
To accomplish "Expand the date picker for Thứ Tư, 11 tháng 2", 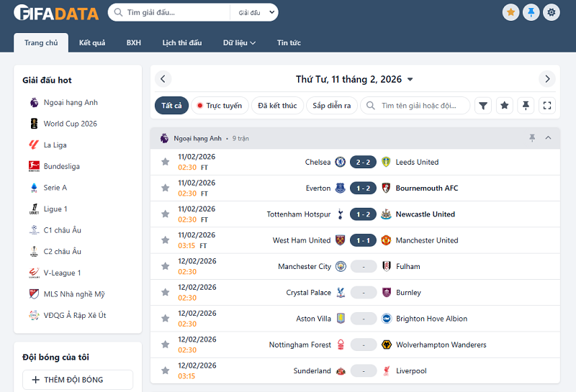I will [410, 80].
